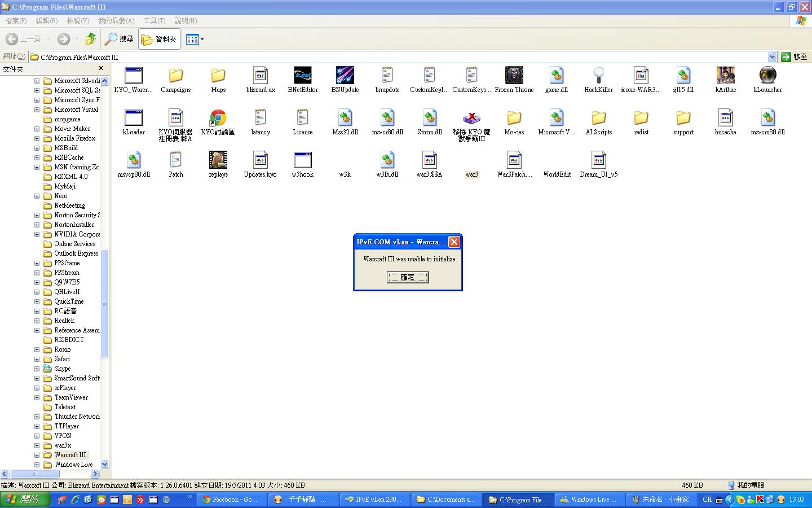Expand the Mozilla Firefox tree node
The width and height of the screenshot is (812, 508).
click(37, 138)
